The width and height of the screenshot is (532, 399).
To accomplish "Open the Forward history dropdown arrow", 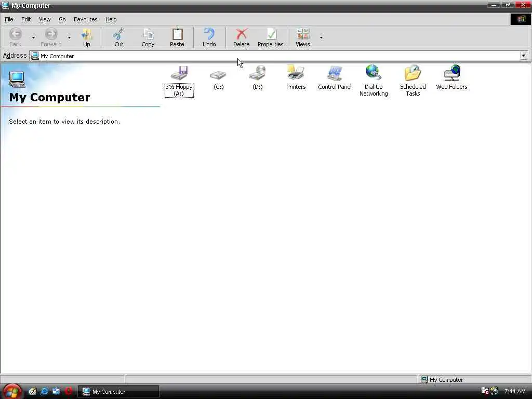I will coord(69,37).
